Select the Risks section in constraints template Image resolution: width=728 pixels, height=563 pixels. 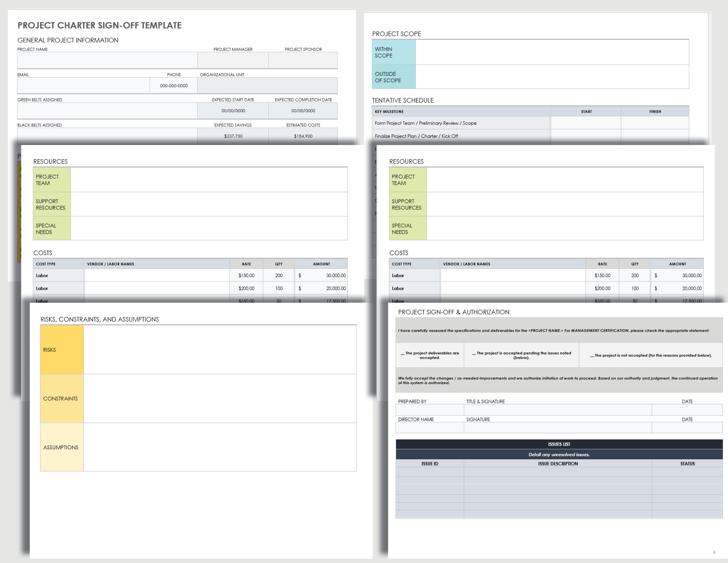coord(59,349)
